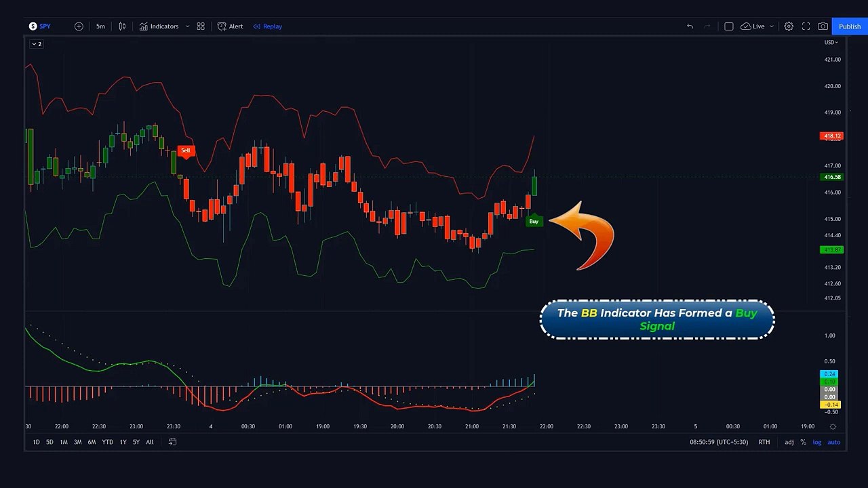Click the 421.00 price axis label
Image resolution: width=868 pixels, height=488 pixels.
pos(832,60)
